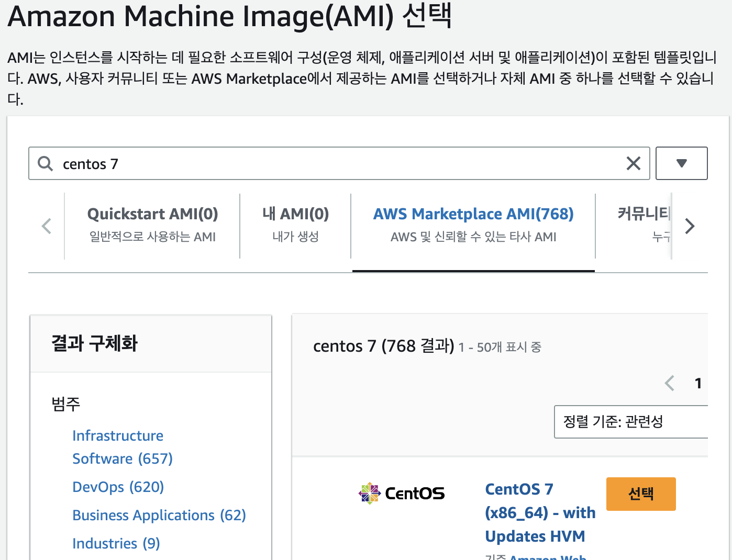Click '1 - 50개 표시 중' count text
Screen dimensions: 732x560
pyautogui.click(x=500, y=347)
